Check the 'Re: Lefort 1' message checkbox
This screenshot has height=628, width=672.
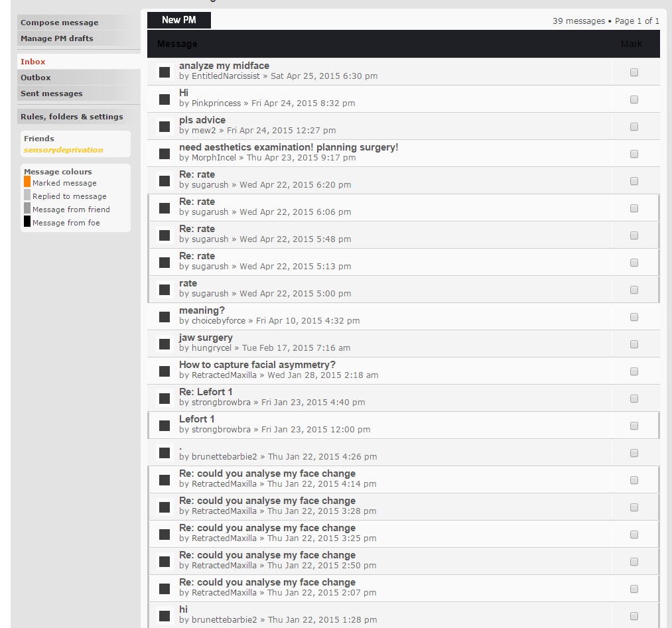tap(634, 399)
